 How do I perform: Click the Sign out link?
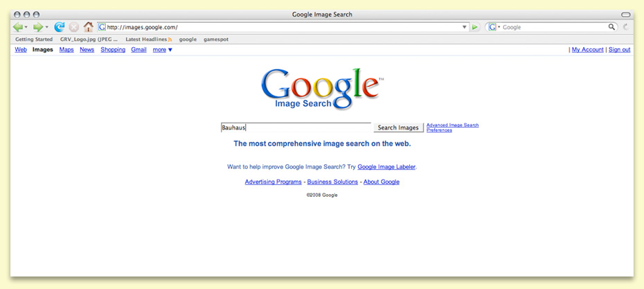[x=619, y=50]
